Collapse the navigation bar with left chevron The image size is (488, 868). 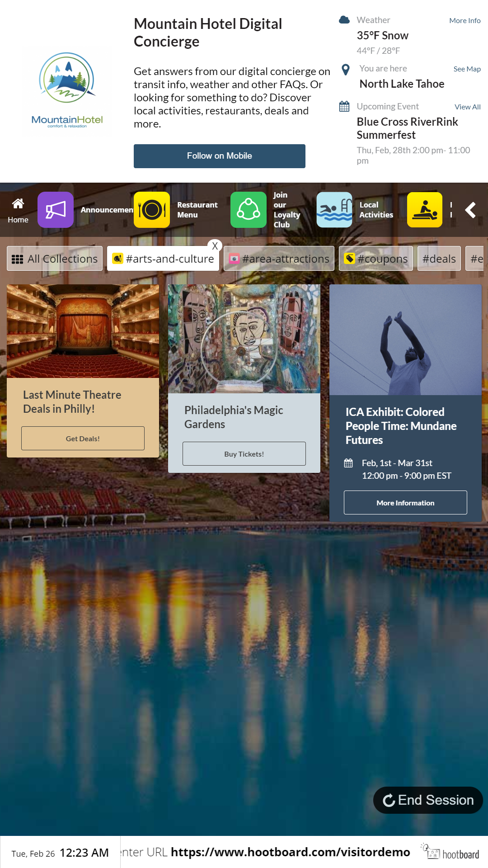[471, 210]
